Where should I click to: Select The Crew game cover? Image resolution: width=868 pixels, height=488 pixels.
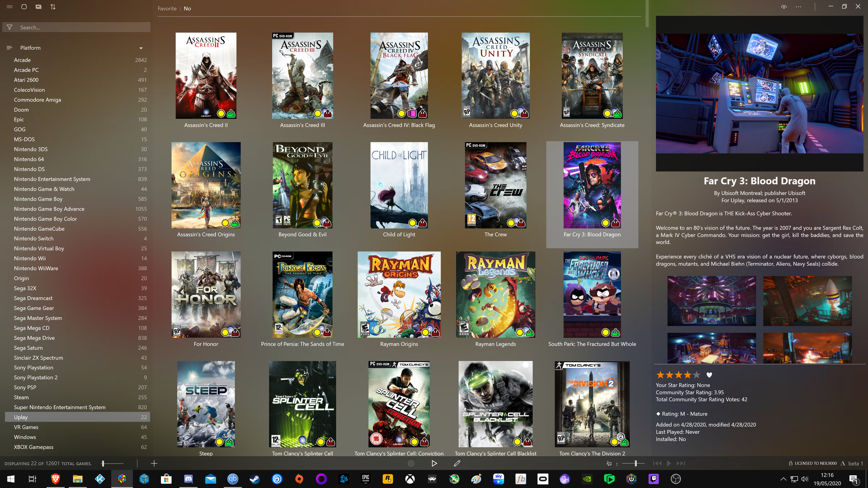[495, 185]
